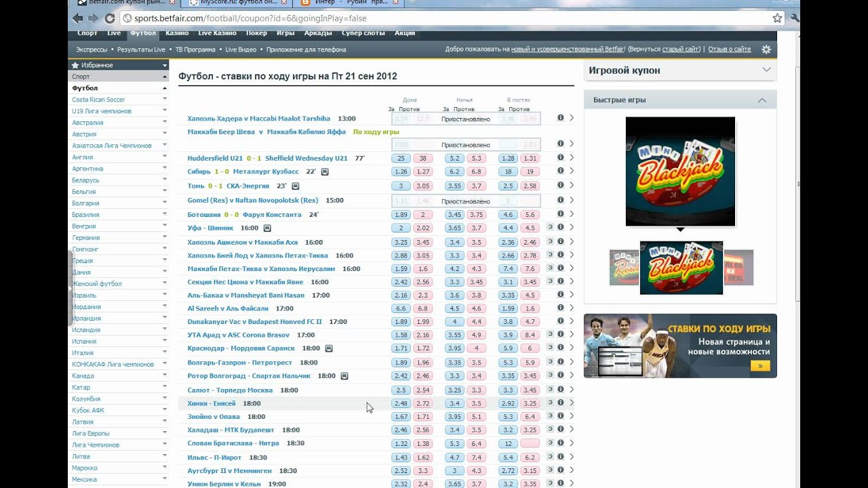Click video icon next to Ротор Волгоград match
The width and height of the screenshot is (868, 488).
coord(344,376)
